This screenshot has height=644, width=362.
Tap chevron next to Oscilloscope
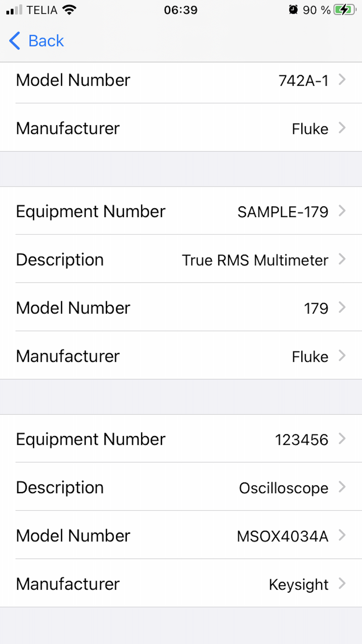pos(342,487)
